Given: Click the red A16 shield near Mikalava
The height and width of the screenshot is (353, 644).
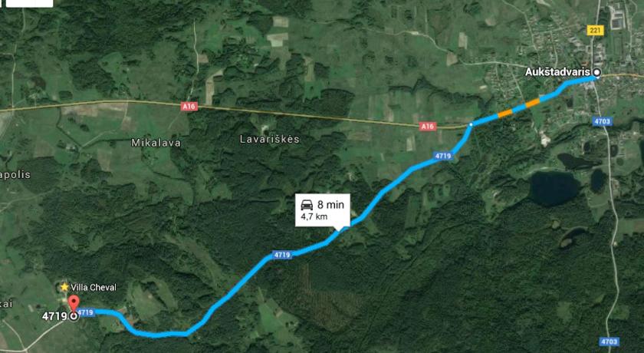Looking at the screenshot, I should tap(189, 107).
